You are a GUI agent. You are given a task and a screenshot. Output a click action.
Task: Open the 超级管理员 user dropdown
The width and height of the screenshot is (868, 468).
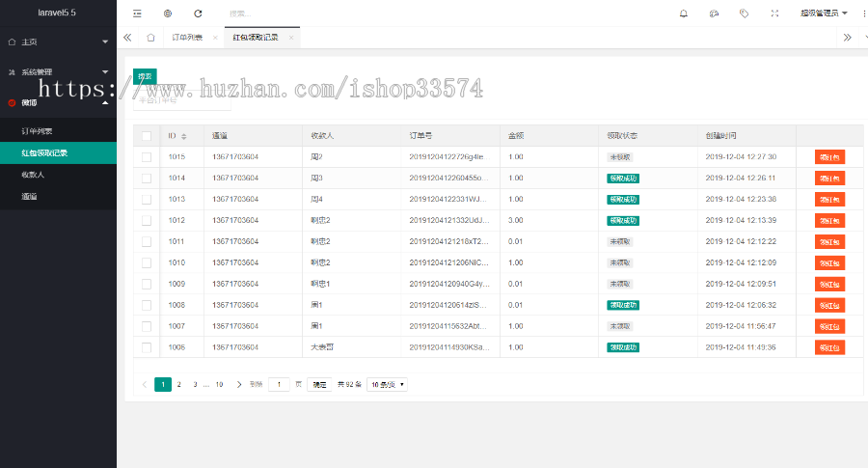tap(824, 14)
